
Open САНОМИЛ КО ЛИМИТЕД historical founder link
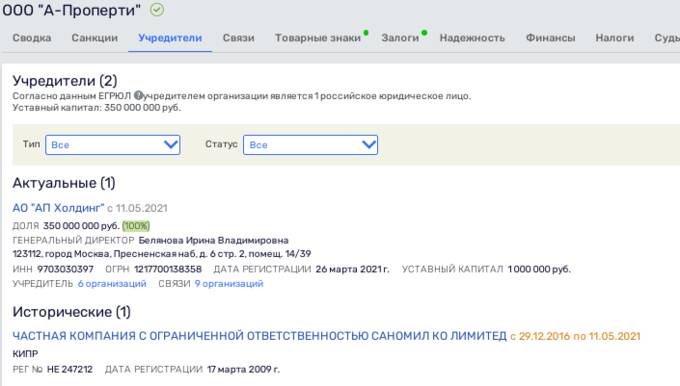(259, 336)
